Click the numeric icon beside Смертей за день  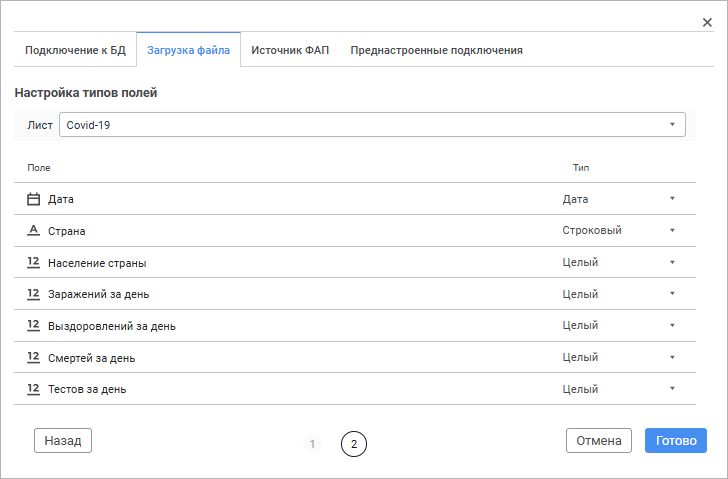click(x=33, y=357)
